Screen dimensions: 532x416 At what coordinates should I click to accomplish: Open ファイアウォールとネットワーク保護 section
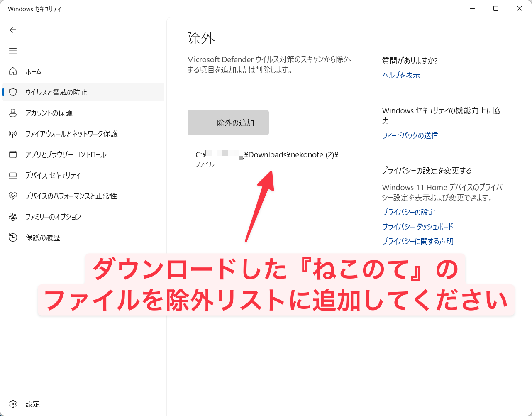[83, 134]
